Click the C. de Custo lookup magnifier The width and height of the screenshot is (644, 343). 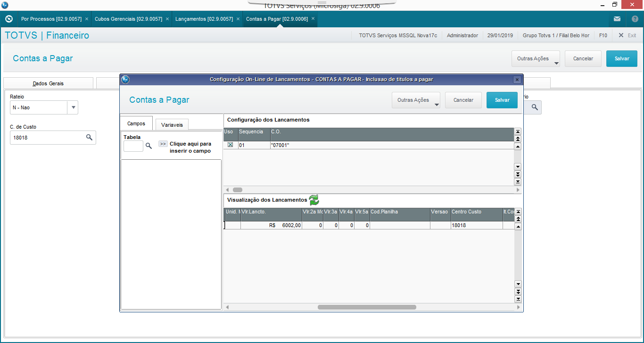coord(89,138)
